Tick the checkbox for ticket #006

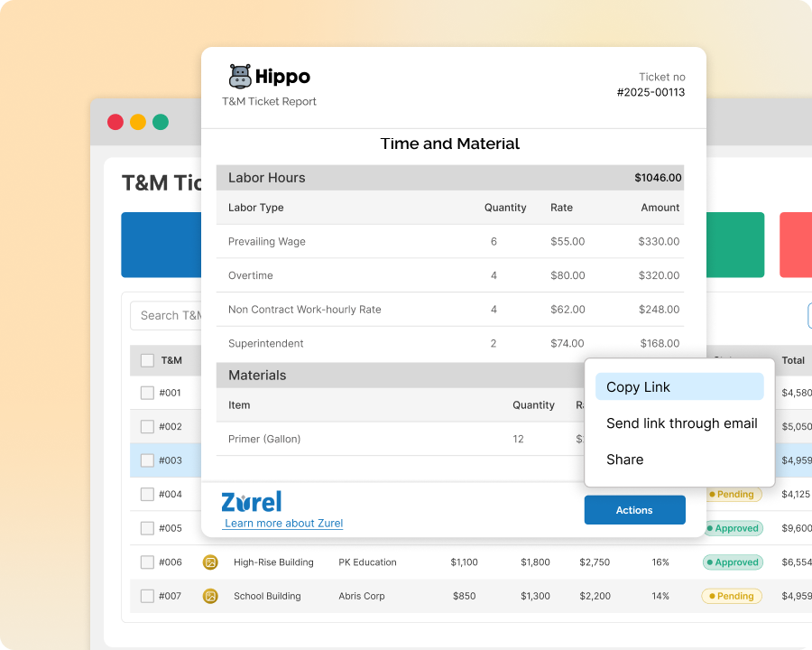point(148,562)
